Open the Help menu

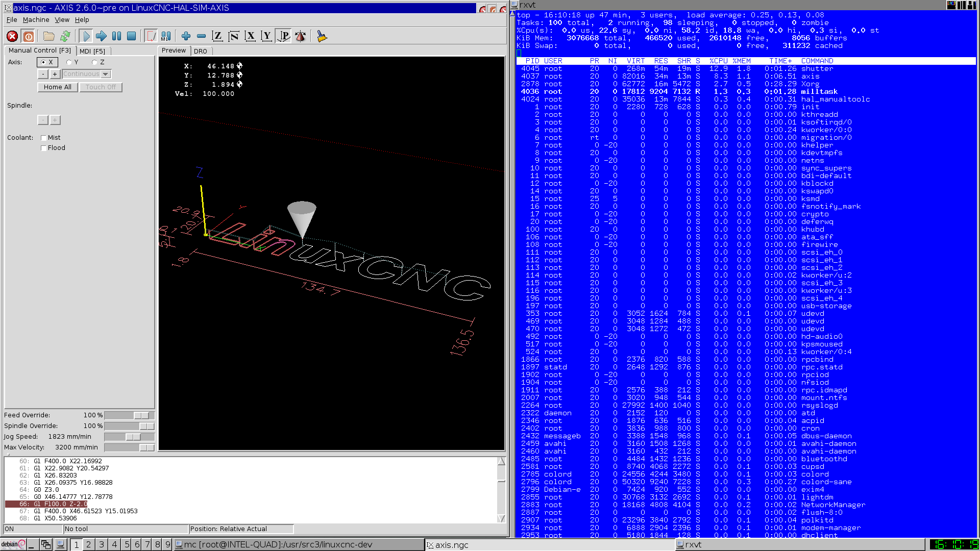tap(82, 20)
